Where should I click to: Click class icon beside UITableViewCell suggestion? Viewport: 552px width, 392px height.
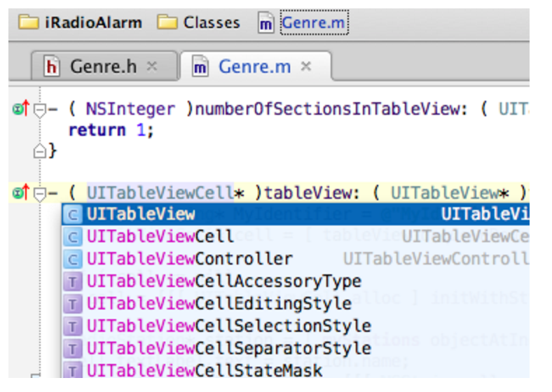click(73, 237)
